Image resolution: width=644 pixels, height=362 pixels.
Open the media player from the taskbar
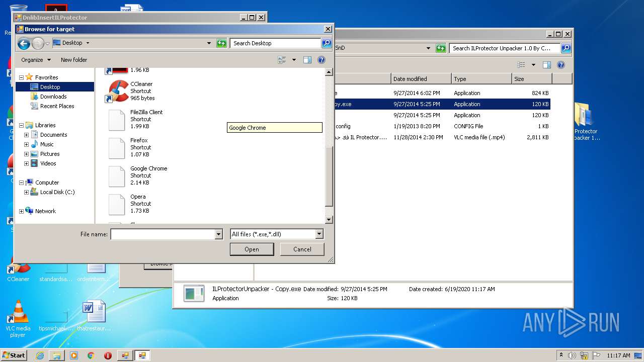coord(74,355)
